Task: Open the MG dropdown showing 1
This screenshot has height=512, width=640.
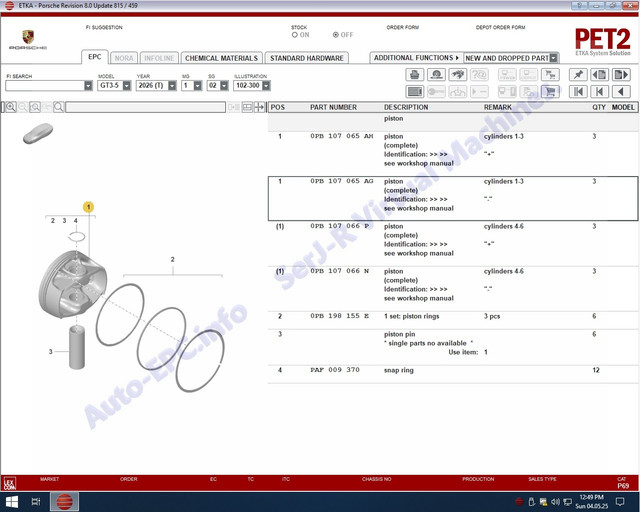Action: pos(198,86)
